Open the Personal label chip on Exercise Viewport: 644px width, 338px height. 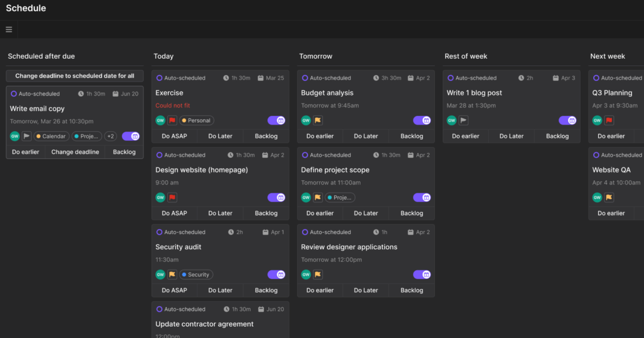tap(196, 120)
